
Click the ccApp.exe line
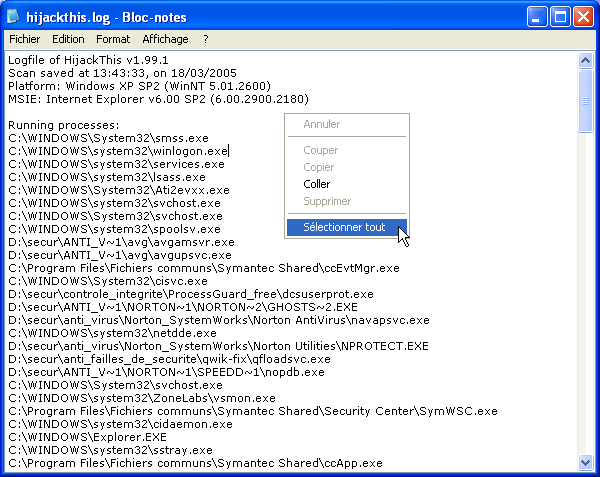click(x=196, y=464)
